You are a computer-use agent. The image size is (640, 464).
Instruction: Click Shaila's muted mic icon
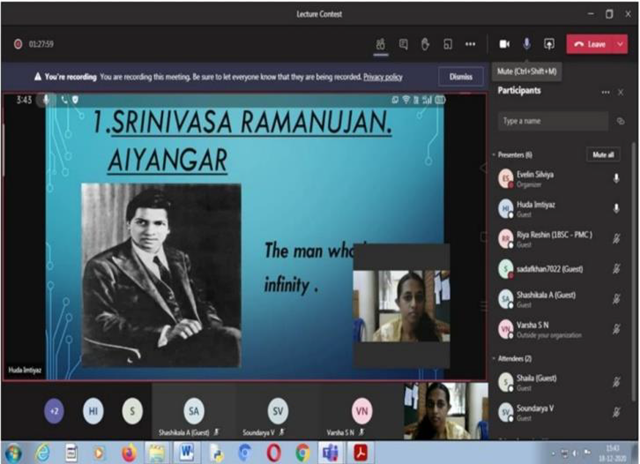pos(616,382)
